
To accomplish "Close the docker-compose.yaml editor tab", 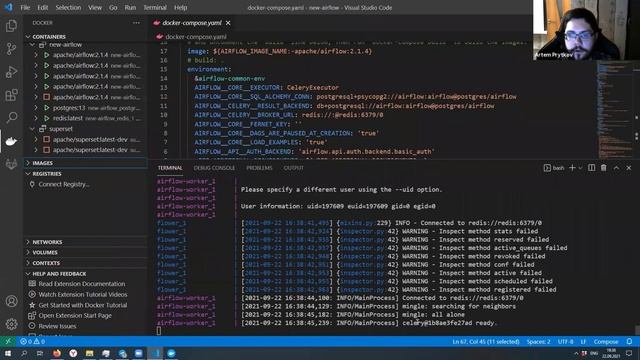I will pos(228,23).
